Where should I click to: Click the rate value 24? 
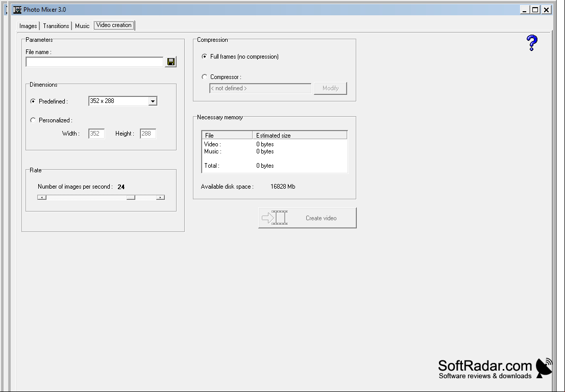click(x=121, y=187)
